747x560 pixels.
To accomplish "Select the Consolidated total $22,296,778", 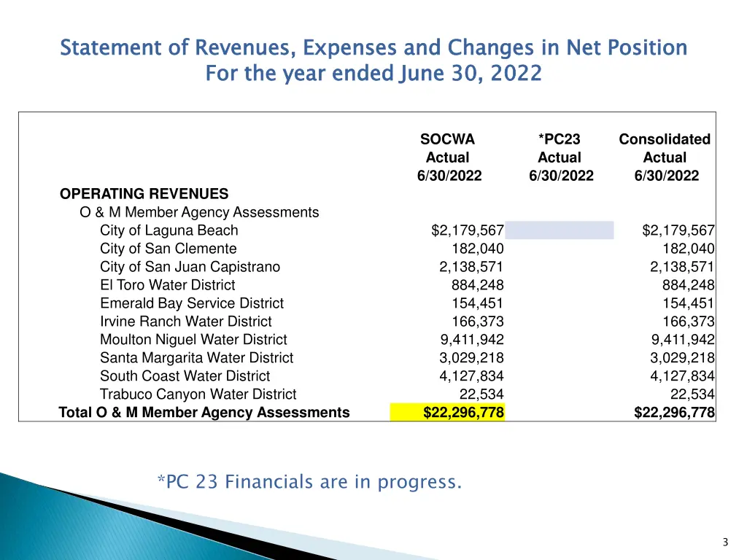I will pos(674,413).
